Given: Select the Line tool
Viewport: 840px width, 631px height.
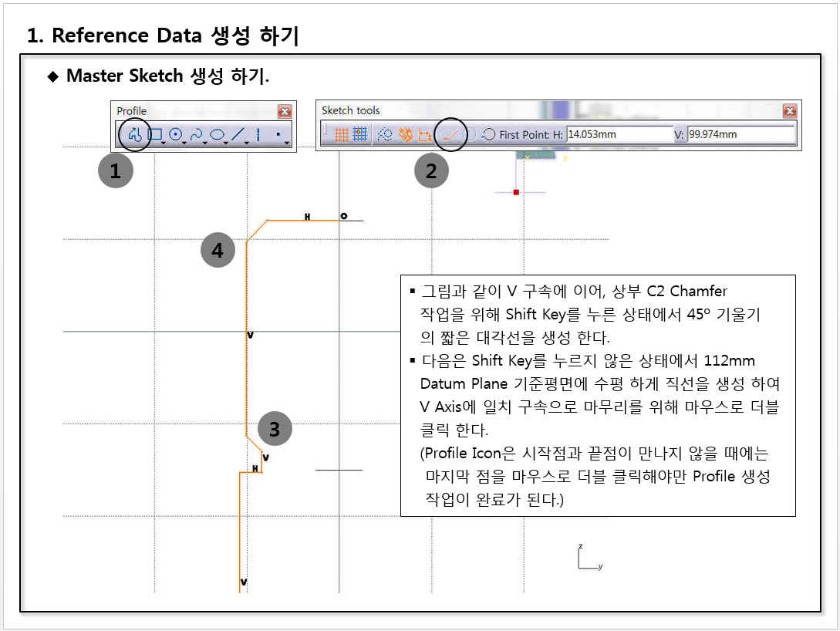Looking at the screenshot, I should [238, 134].
